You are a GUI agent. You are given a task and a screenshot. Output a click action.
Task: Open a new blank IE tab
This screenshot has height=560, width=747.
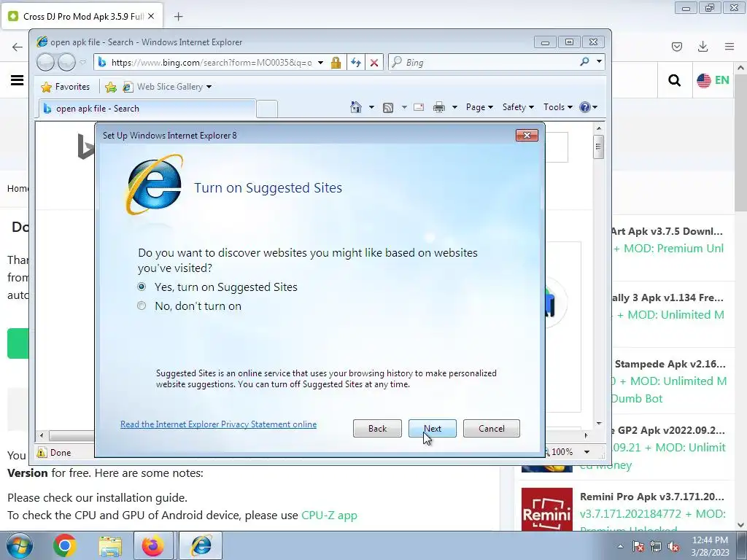coord(267,109)
